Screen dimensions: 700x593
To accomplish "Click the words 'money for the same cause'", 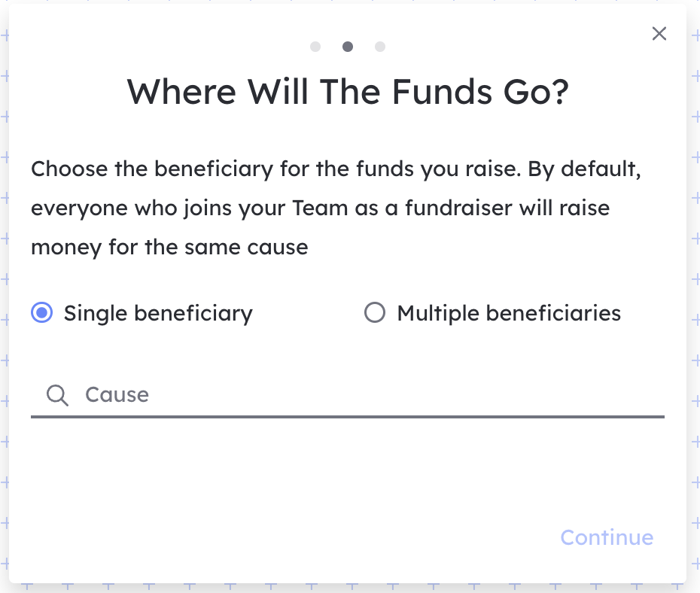I will click(169, 248).
